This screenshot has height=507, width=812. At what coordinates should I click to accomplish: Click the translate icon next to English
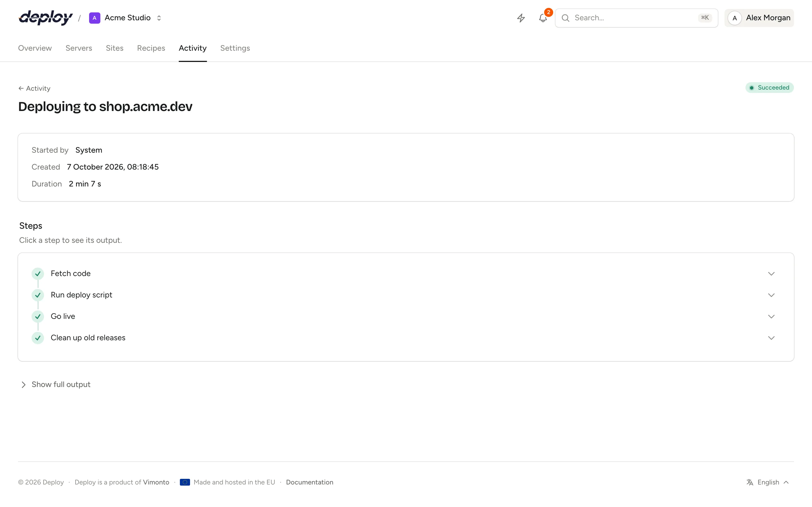(x=750, y=482)
